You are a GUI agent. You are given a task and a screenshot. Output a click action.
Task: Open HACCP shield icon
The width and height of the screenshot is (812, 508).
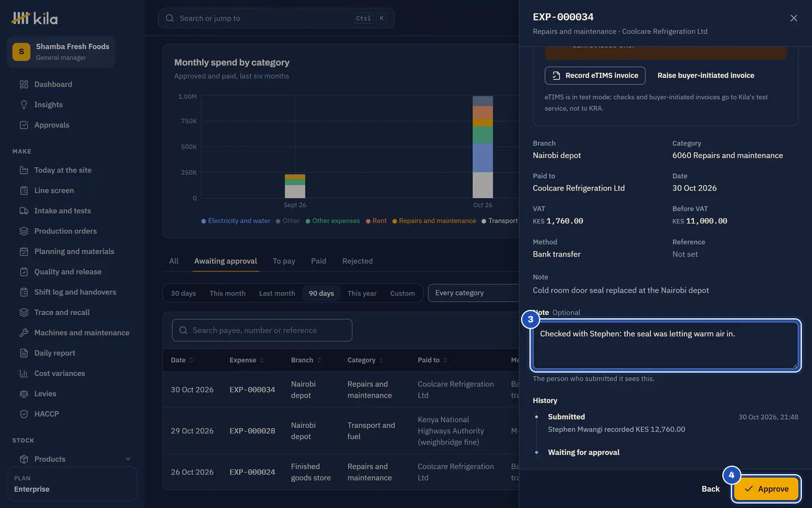coord(24,414)
